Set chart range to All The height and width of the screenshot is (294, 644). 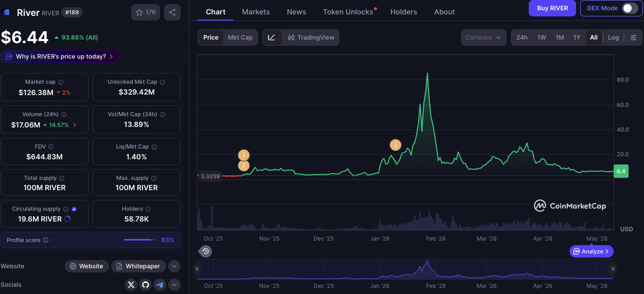(x=594, y=38)
